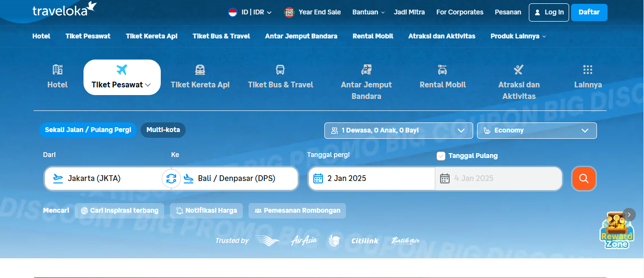This screenshot has width=644, height=278.
Task: Click the Traveloka logo
Action: tap(64, 10)
